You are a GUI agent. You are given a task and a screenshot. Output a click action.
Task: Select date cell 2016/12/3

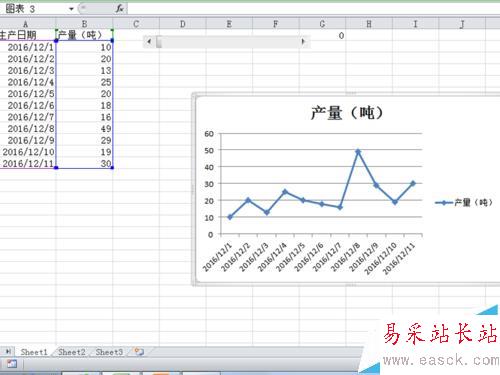(x=28, y=70)
